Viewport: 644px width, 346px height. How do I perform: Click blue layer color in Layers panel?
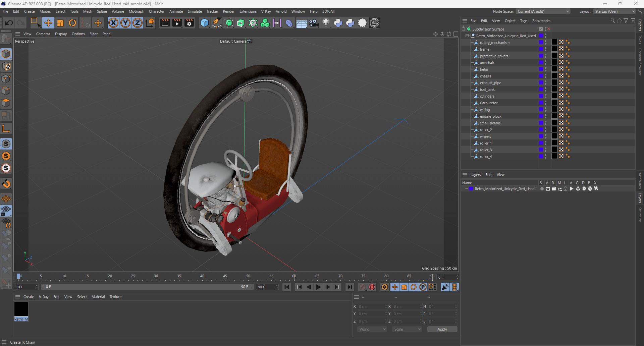point(471,189)
